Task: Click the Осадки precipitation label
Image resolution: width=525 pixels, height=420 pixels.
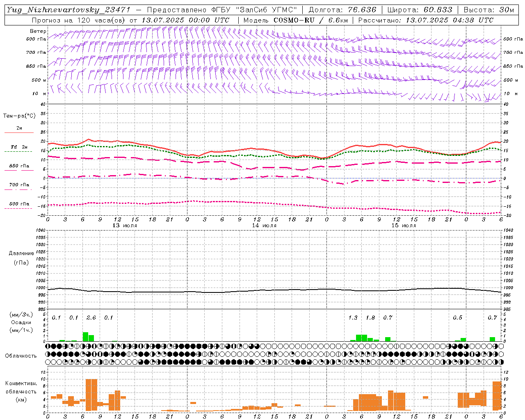Action: (x=21, y=322)
